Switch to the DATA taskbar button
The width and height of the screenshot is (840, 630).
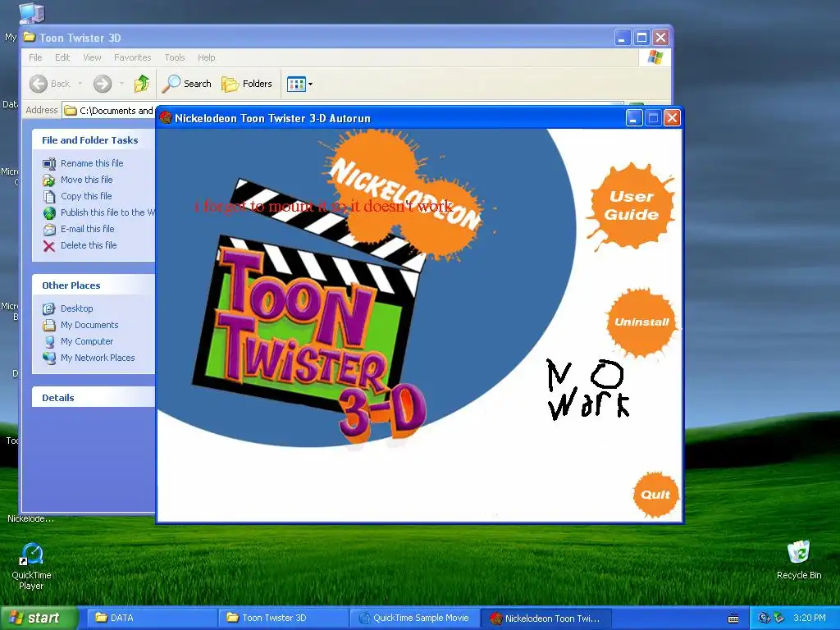pyautogui.click(x=151, y=618)
